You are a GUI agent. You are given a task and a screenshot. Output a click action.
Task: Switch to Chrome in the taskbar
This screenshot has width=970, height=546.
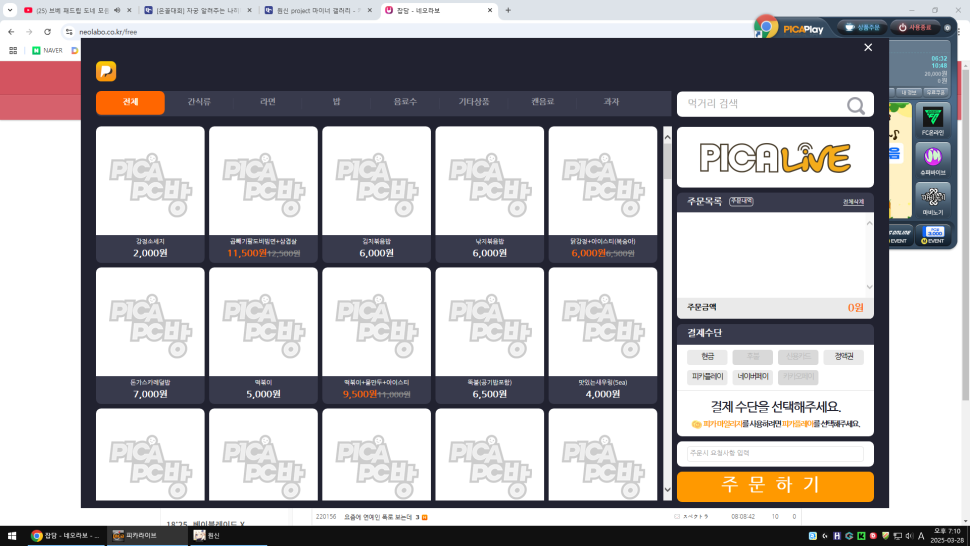(x=65, y=536)
